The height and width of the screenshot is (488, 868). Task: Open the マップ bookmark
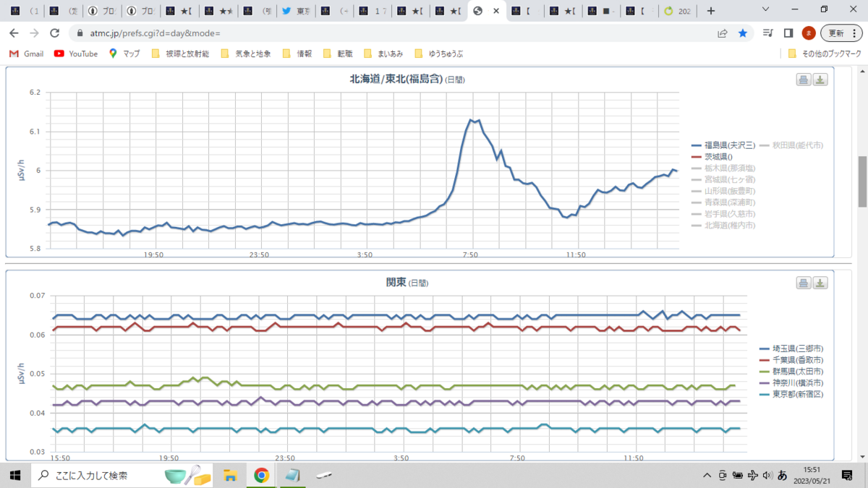tap(124, 53)
